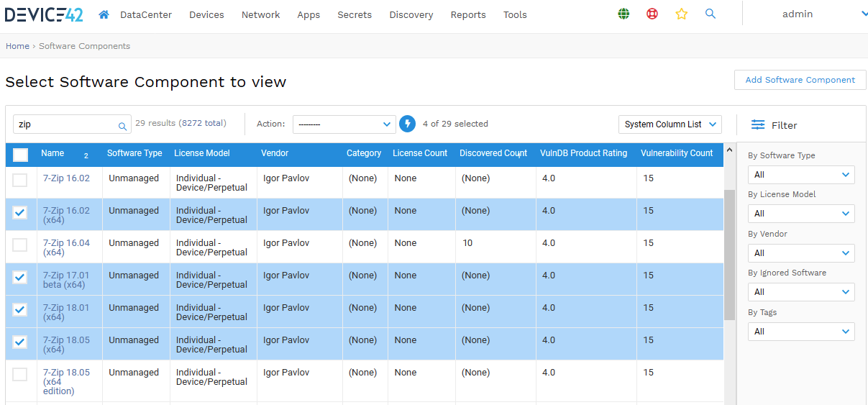The height and width of the screenshot is (405, 868).
Task: Toggle the select-all header checkbox
Action: (20, 155)
